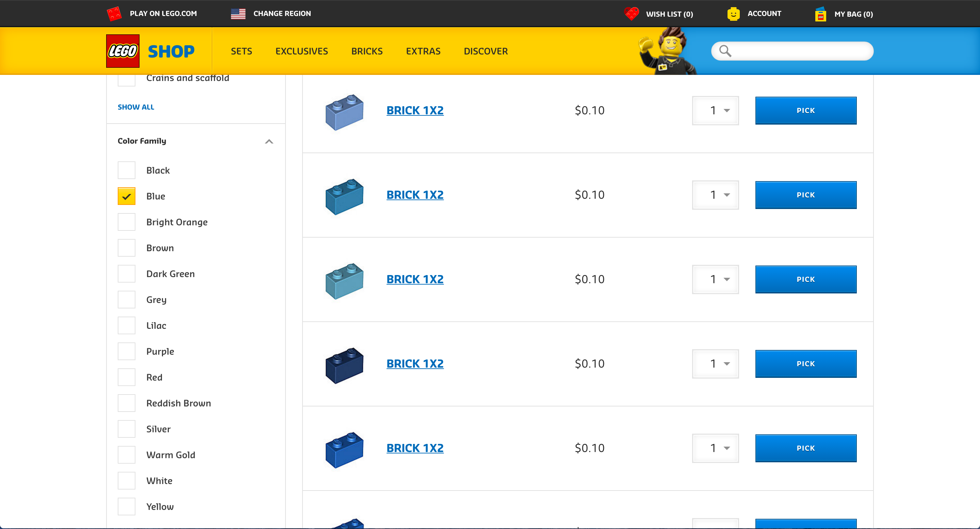The height and width of the screenshot is (529, 980).
Task: Check the Silver color filter
Action: (x=126, y=429)
